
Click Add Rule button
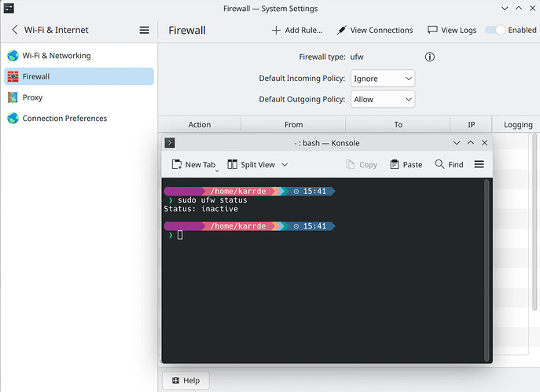[297, 31]
